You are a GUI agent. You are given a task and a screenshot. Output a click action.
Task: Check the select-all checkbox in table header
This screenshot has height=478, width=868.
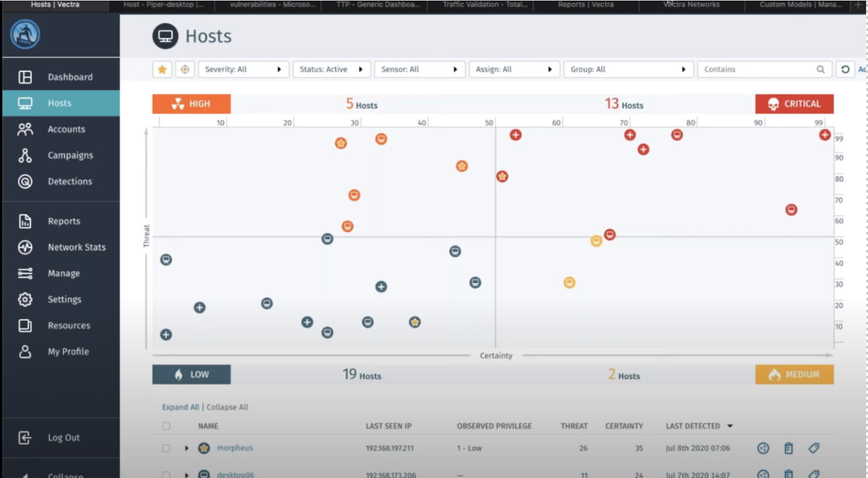point(166,426)
